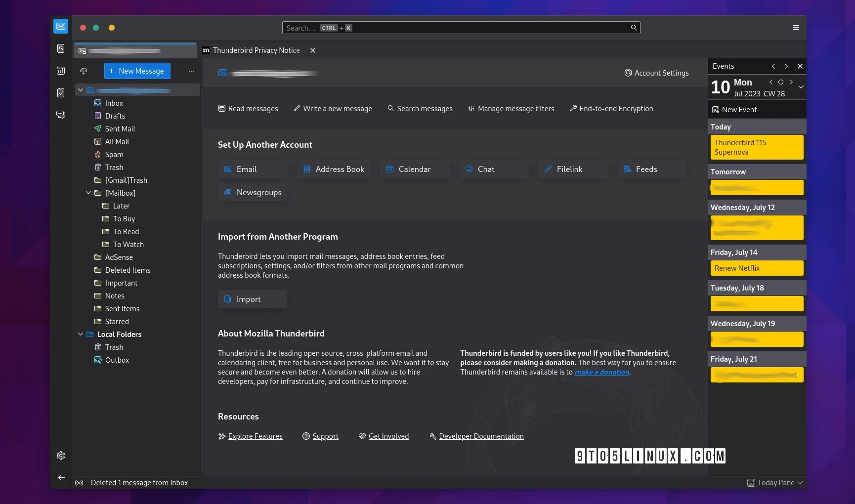This screenshot has height=504, width=855.
Task: Collapse the Spaces toolbar at bottom left
Action: (x=60, y=477)
